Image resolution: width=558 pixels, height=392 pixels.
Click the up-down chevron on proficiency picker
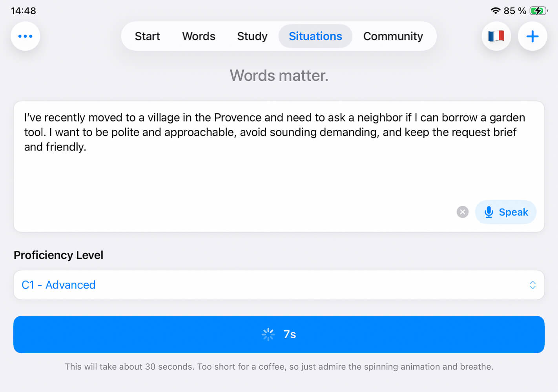pyautogui.click(x=532, y=285)
